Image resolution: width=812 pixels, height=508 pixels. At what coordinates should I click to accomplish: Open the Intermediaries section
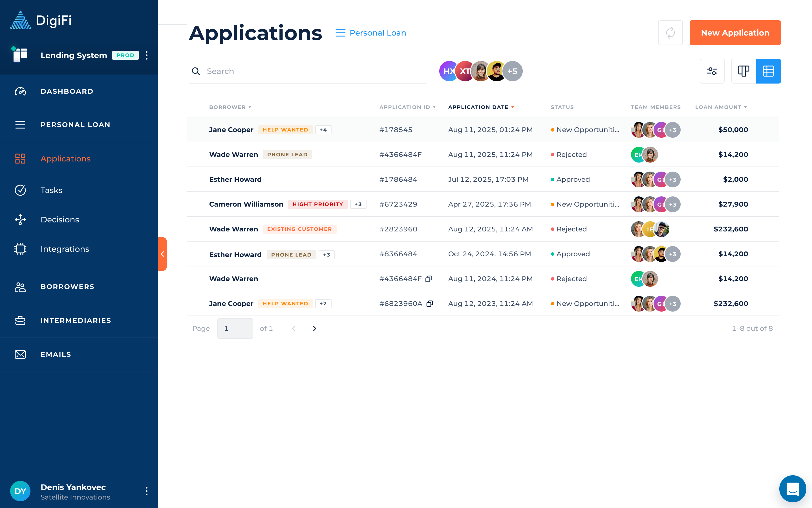click(x=79, y=321)
